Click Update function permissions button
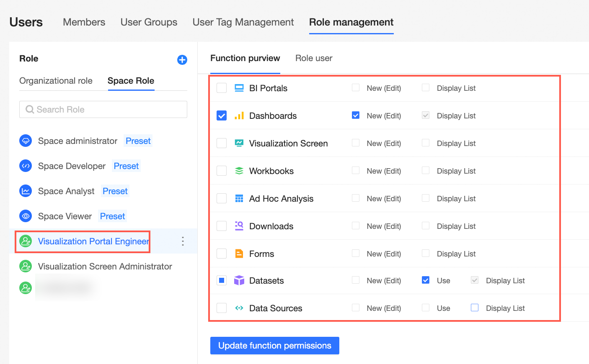 (274, 346)
